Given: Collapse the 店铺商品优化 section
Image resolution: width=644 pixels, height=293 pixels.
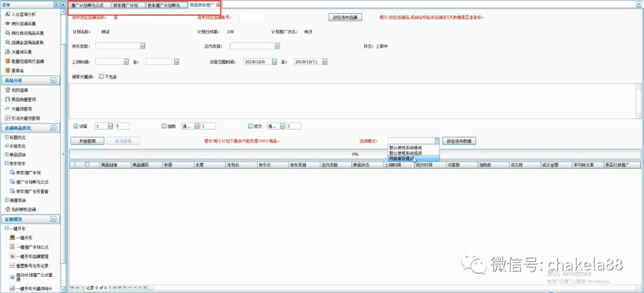Looking at the screenshot, I should point(54,128).
